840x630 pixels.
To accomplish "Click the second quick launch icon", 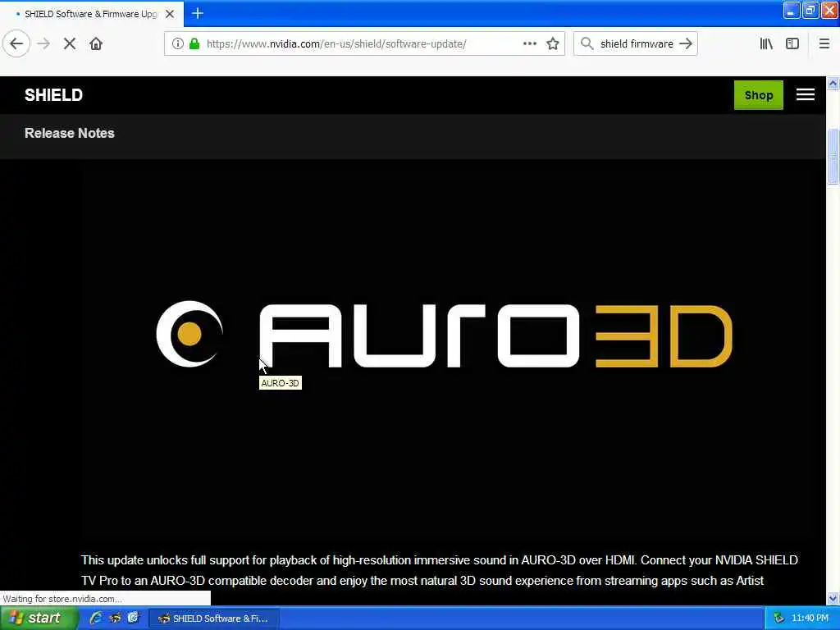I will (115, 619).
